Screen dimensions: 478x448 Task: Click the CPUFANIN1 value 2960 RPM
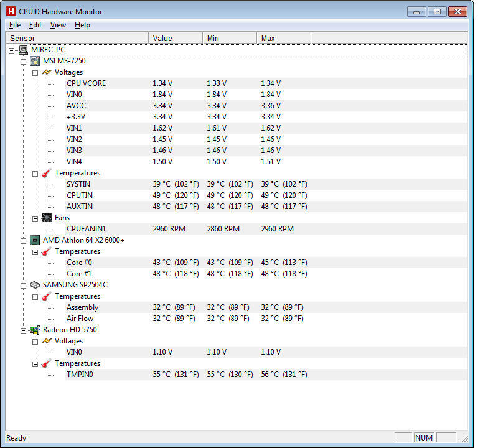click(169, 229)
